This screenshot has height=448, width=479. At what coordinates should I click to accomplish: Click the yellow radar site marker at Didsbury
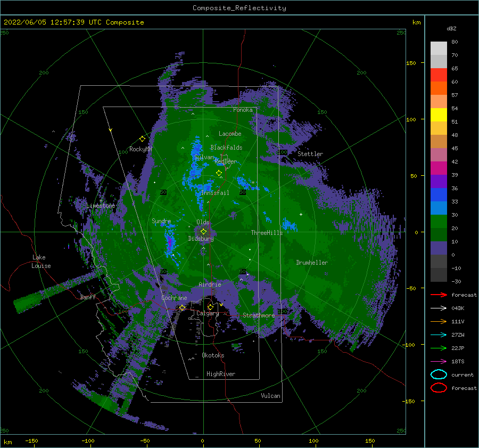203,232
